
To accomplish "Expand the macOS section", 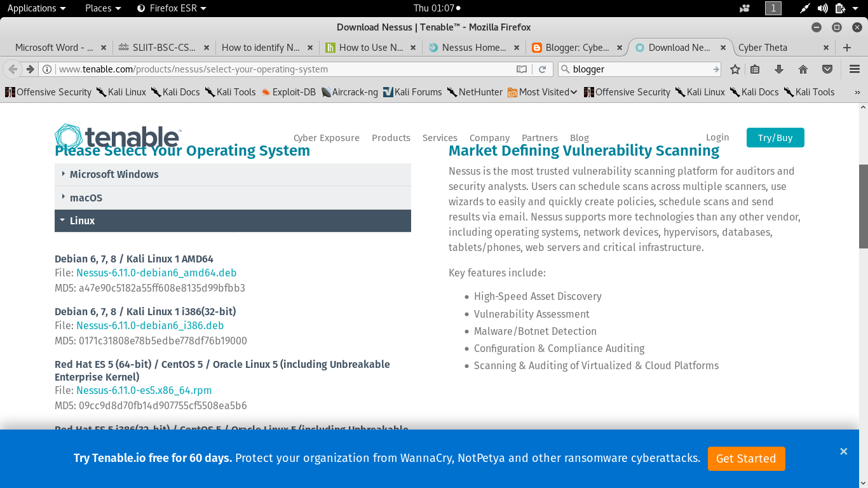I will pos(233,198).
